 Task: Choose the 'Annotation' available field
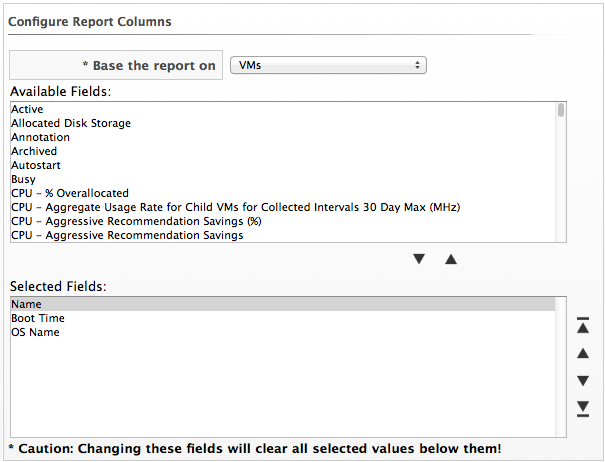pos(40,137)
